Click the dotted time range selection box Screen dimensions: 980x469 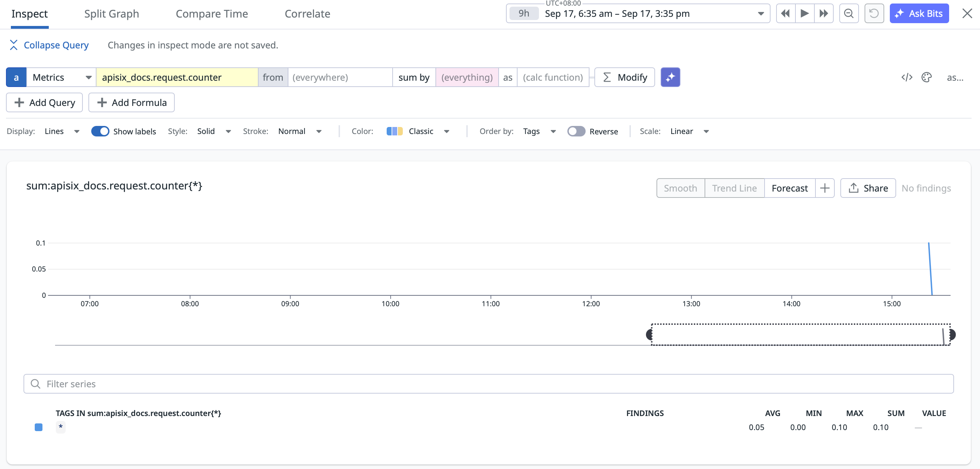tap(800, 334)
